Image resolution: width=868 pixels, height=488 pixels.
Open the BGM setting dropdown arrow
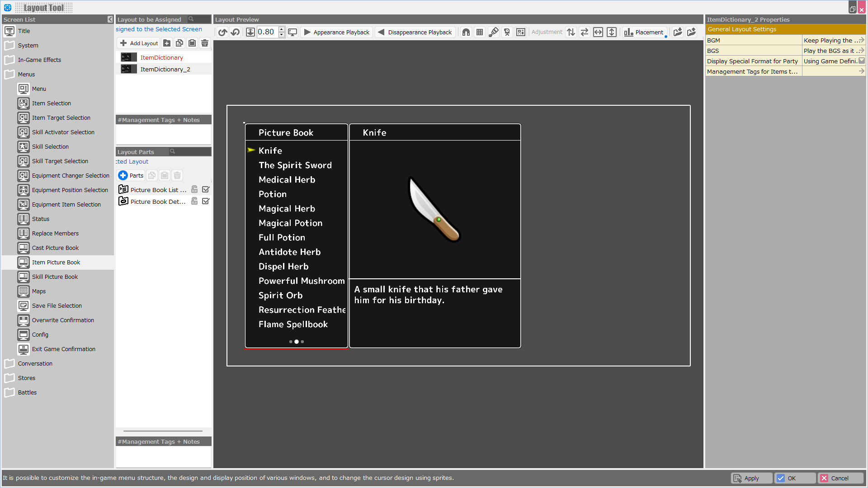tap(862, 40)
